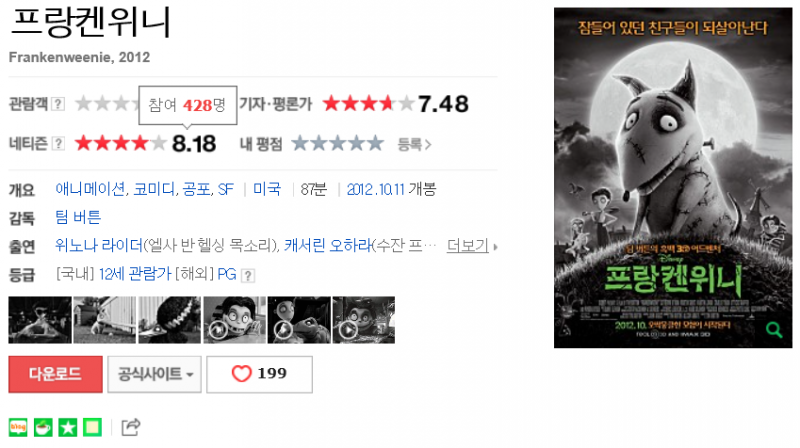The image size is (800, 448).
Task: Set my rating on the 내 평점 stars
Action: click(x=338, y=143)
